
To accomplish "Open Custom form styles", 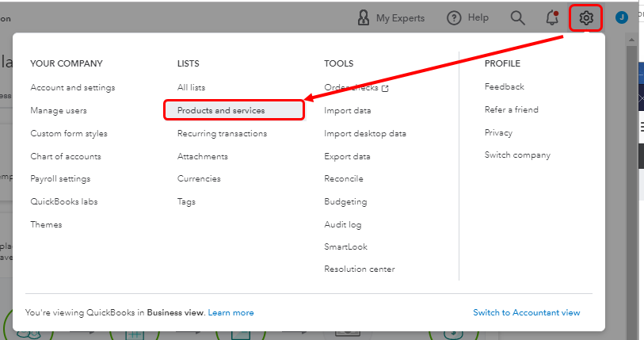I will pyautogui.click(x=69, y=133).
